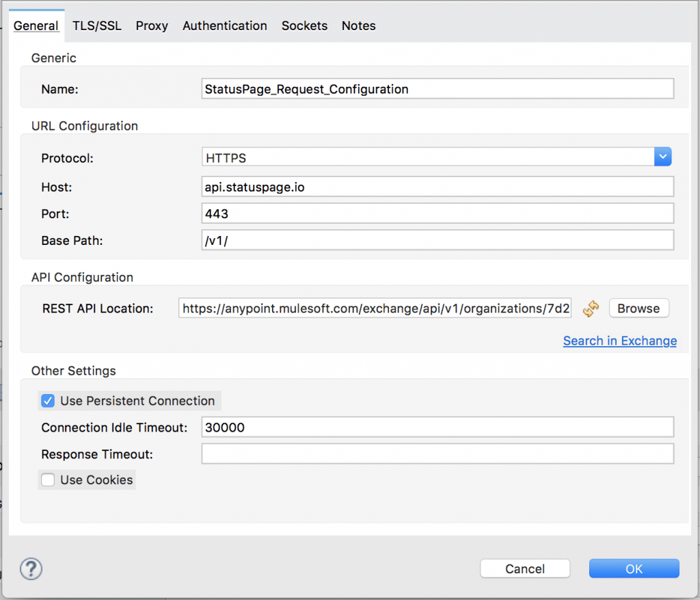Click the Browse button
The width and height of the screenshot is (700, 600).
(639, 309)
